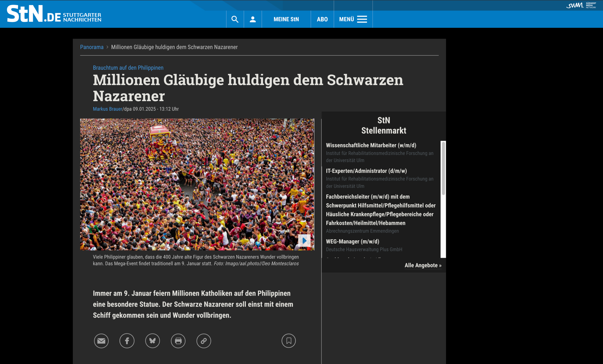Share the article on Bluesky

coord(152,341)
